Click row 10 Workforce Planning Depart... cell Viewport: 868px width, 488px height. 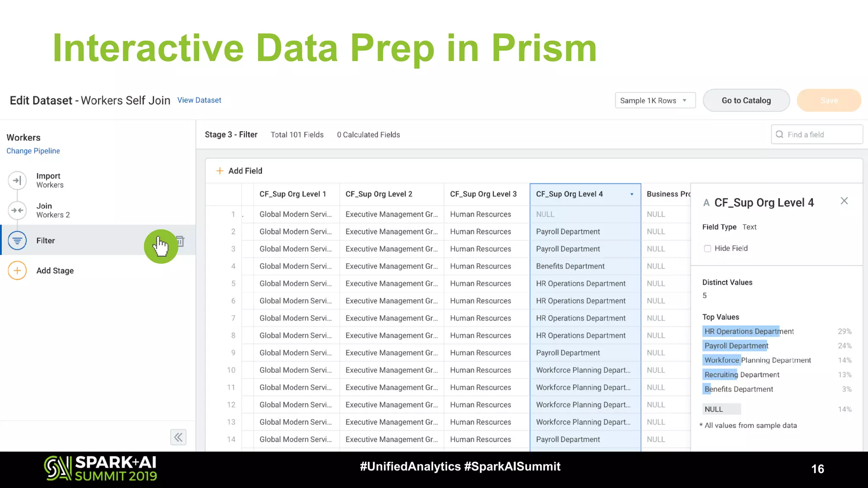coord(585,370)
